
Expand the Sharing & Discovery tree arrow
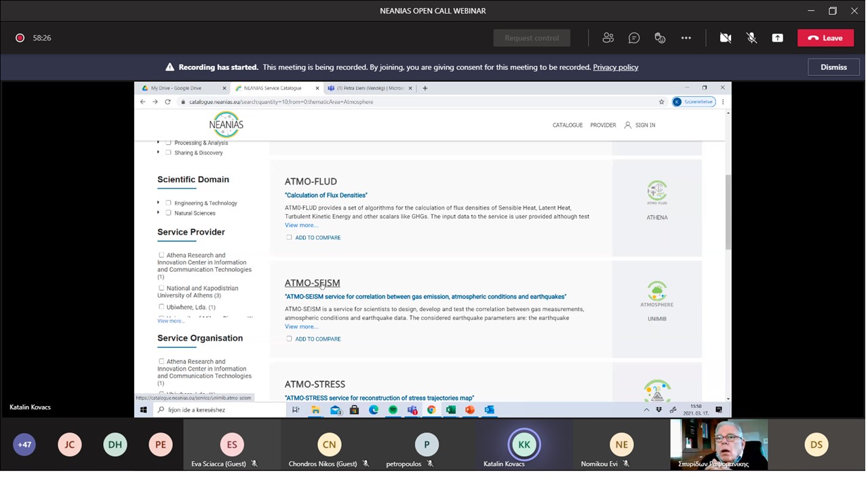[159, 152]
